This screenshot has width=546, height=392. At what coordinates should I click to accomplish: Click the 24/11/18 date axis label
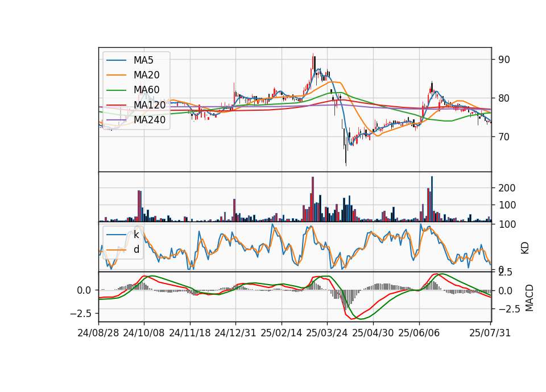click(190, 333)
